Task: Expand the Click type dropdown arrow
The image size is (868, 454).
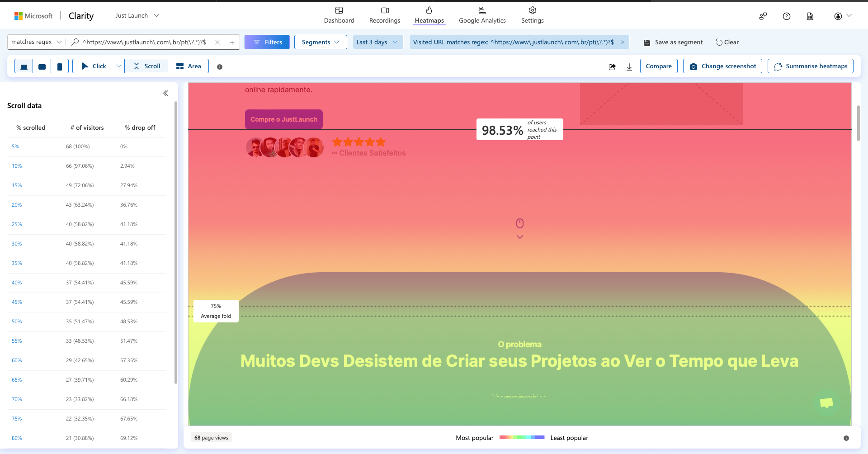Action: 118,66
